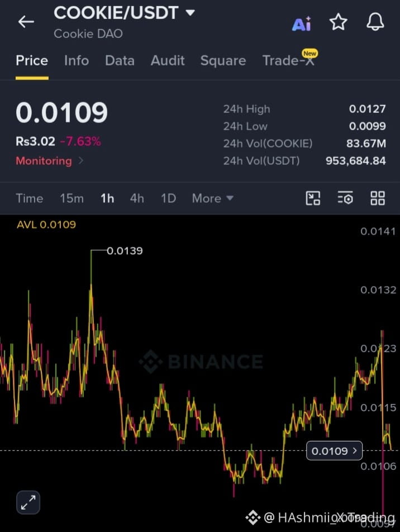Open Monitoring tag details chevron

pos(81,160)
